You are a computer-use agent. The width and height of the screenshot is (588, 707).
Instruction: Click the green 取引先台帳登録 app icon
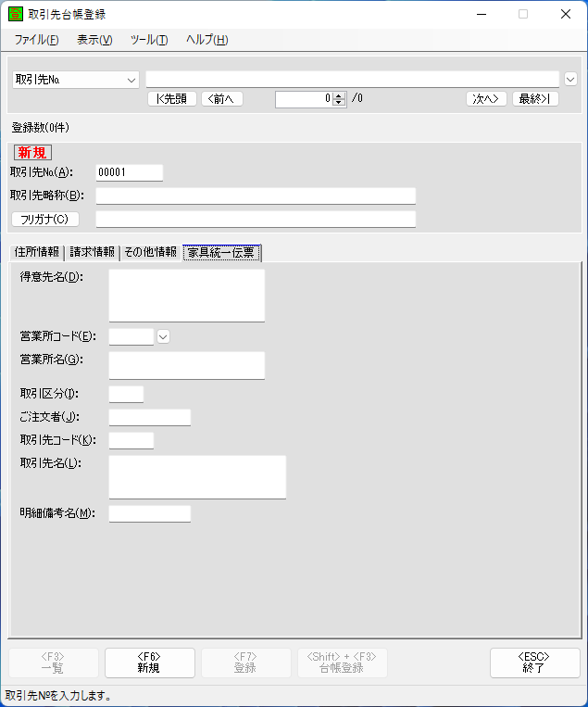pos(16,14)
